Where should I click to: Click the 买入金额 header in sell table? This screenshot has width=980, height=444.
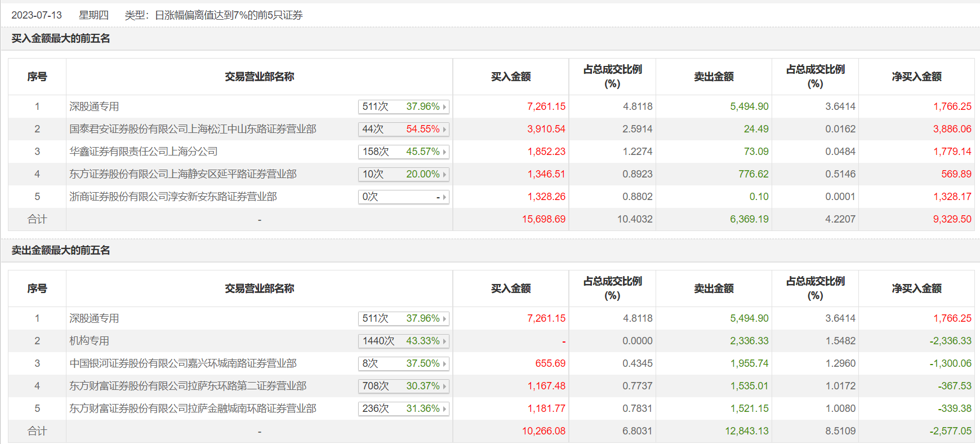[511, 288]
